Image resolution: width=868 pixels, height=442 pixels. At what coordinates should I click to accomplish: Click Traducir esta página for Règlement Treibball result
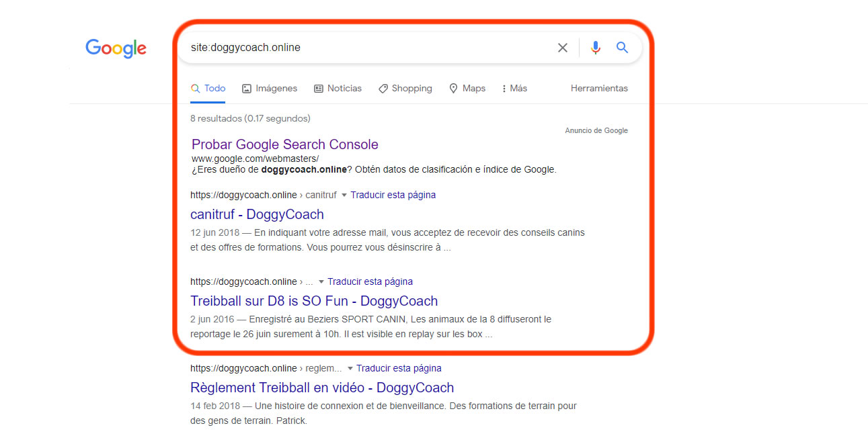pyautogui.click(x=399, y=368)
